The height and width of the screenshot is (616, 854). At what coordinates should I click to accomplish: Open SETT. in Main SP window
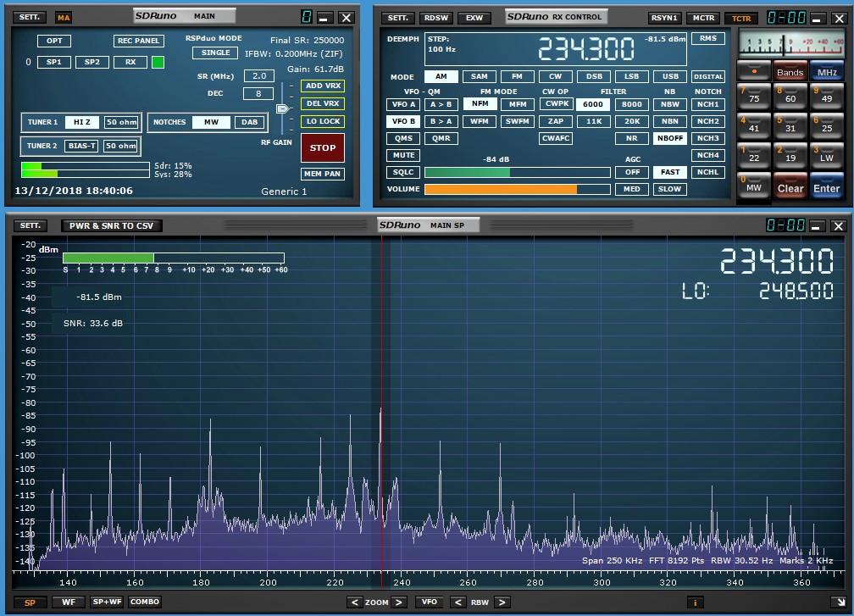(x=30, y=225)
